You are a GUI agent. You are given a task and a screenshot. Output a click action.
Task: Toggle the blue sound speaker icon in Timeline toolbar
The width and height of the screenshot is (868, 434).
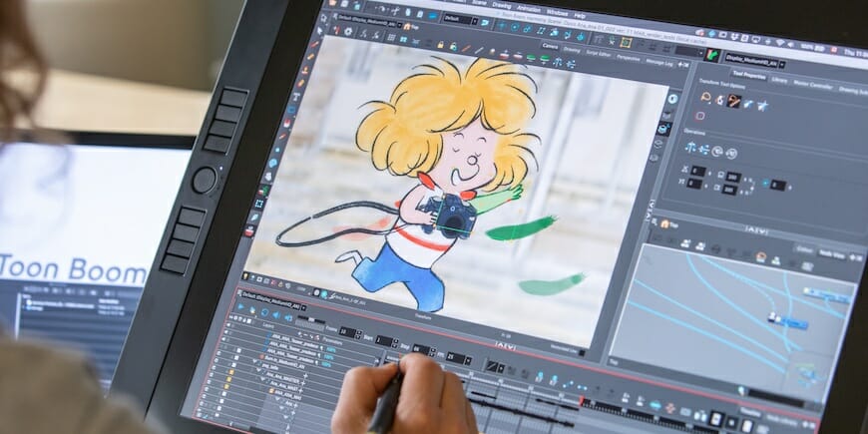click(276, 315)
